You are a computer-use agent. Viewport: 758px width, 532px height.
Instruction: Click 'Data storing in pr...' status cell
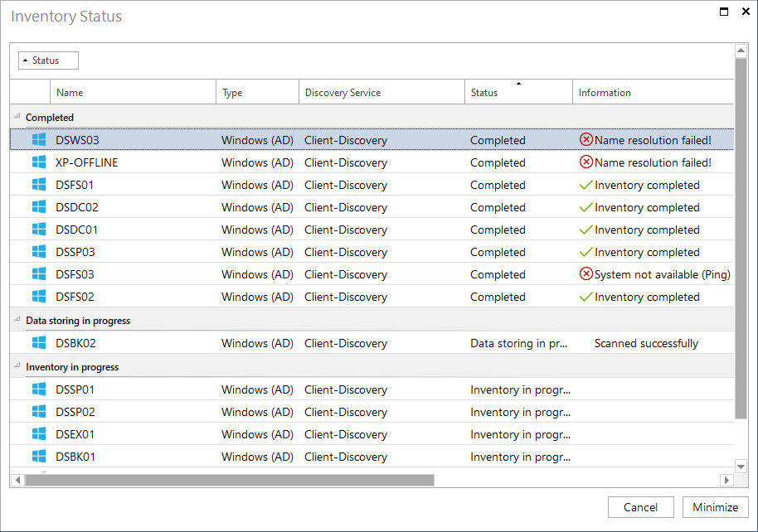(518, 344)
